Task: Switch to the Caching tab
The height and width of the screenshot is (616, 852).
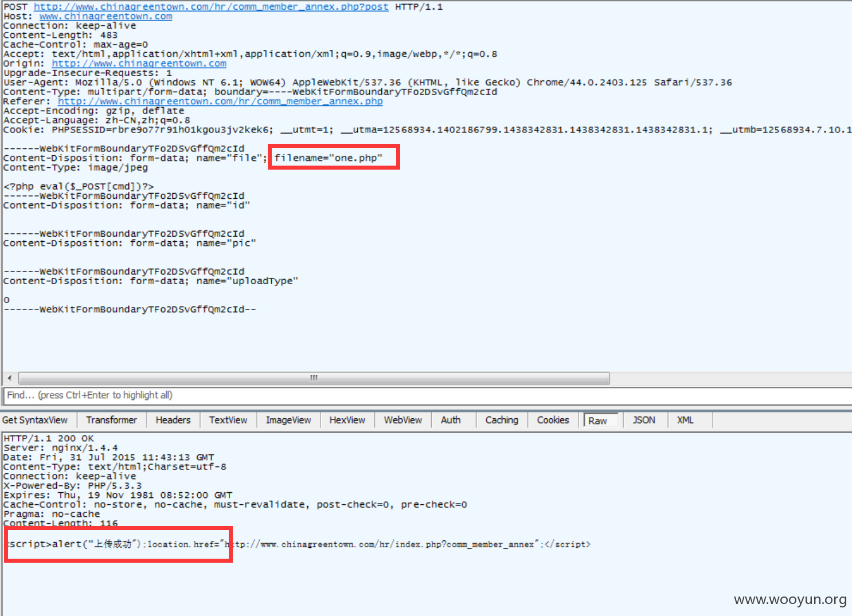Action: (502, 420)
